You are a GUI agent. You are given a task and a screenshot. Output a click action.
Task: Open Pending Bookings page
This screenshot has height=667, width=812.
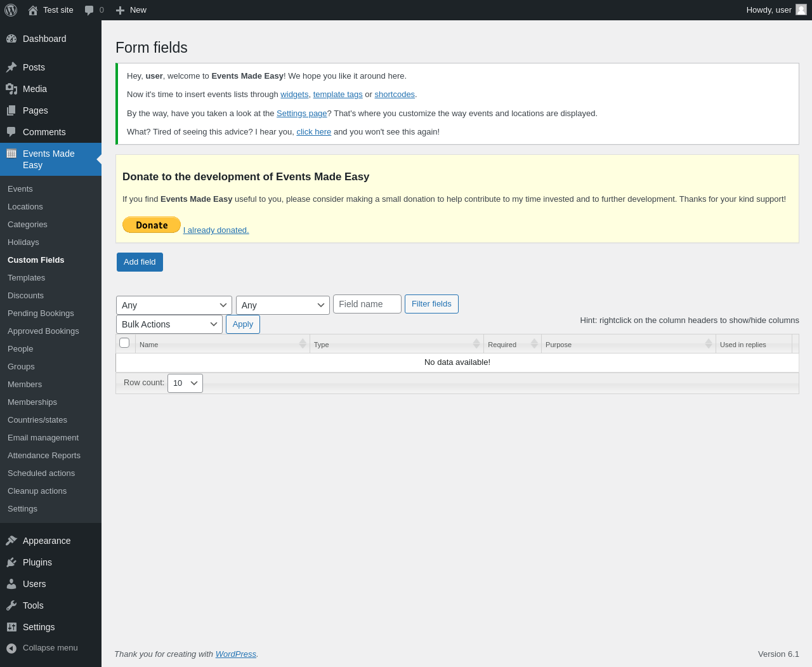tap(41, 314)
